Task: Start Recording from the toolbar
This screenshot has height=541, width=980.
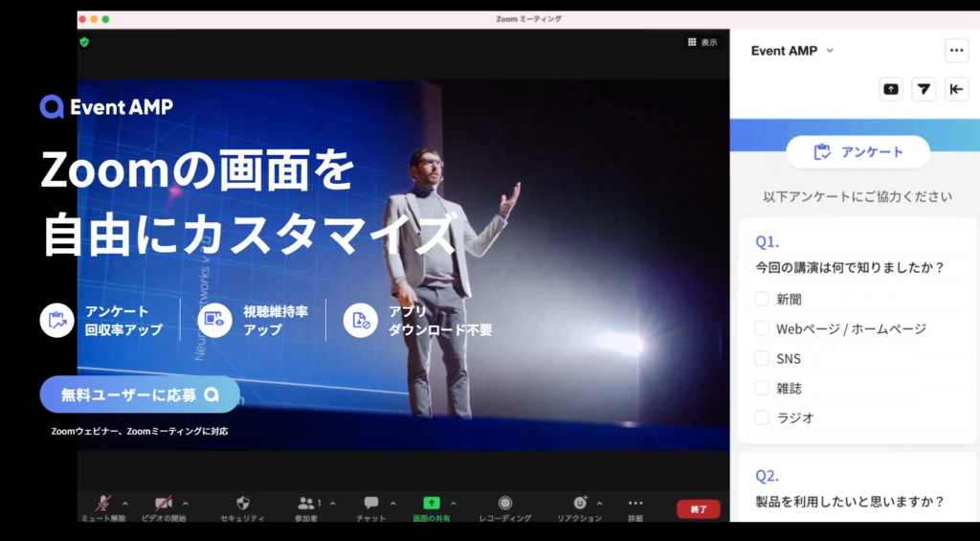Action: point(505,503)
